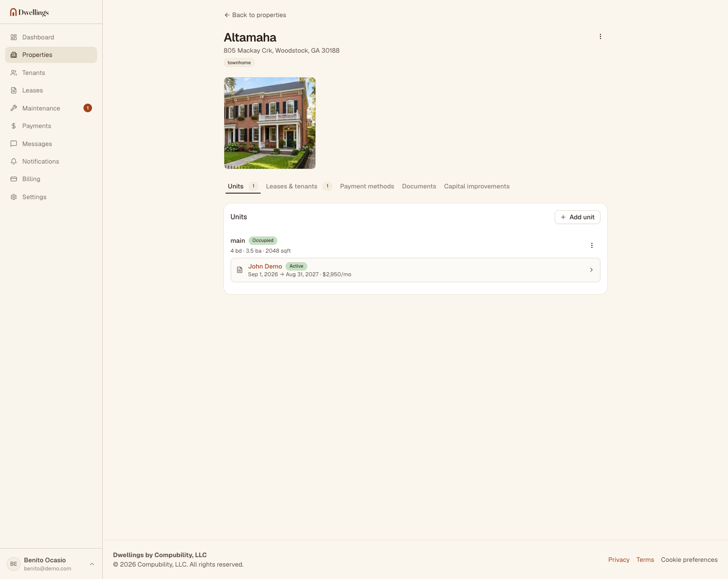Open the John Demo lease chevron
Image resolution: width=728 pixels, height=579 pixels.
click(591, 270)
